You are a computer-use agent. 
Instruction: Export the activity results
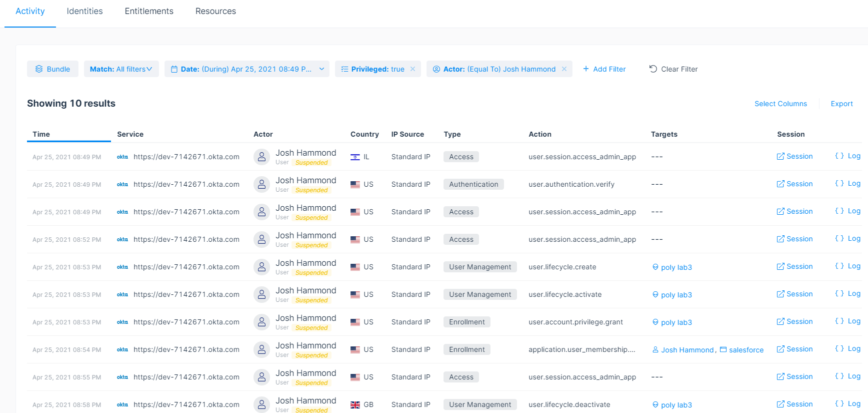coord(841,104)
